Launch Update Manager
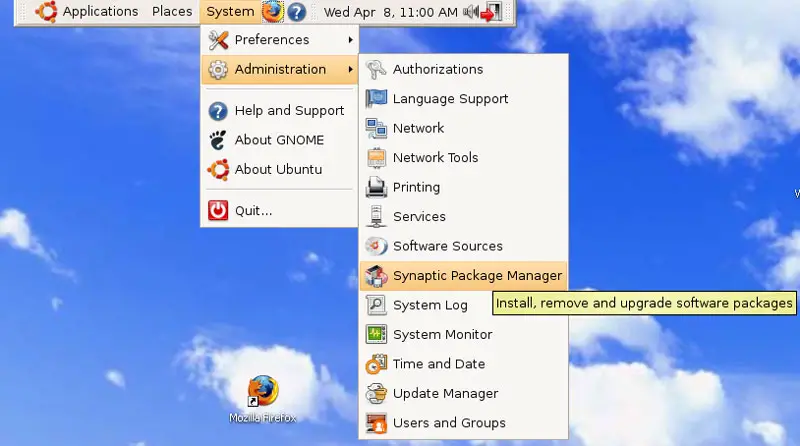This screenshot has width=800, height=446. point(463,393)
